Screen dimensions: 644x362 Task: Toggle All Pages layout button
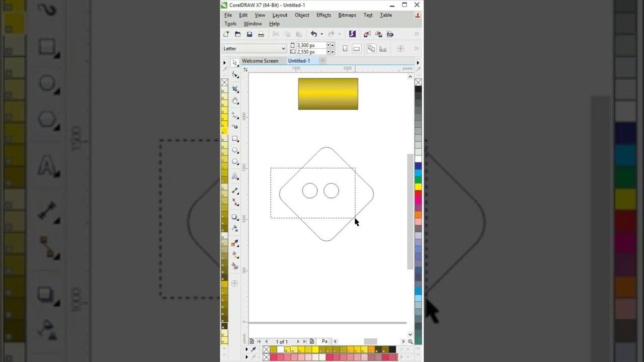[x=371, y=49]
